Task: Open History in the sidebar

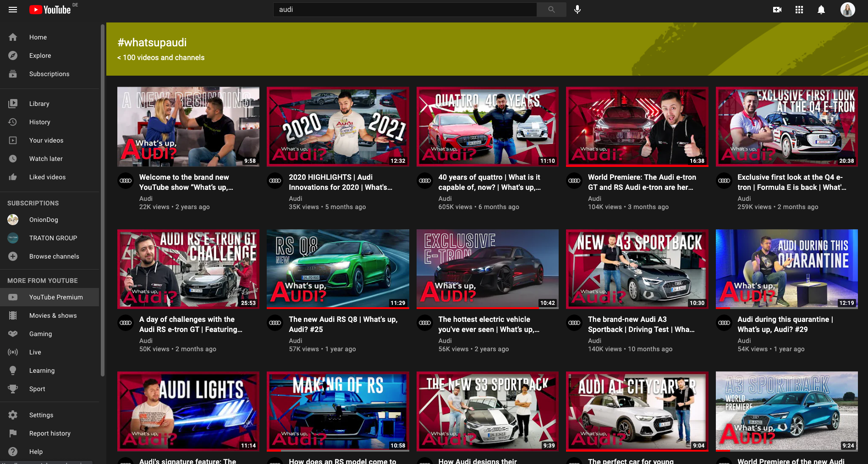Action: coord(49,122)
